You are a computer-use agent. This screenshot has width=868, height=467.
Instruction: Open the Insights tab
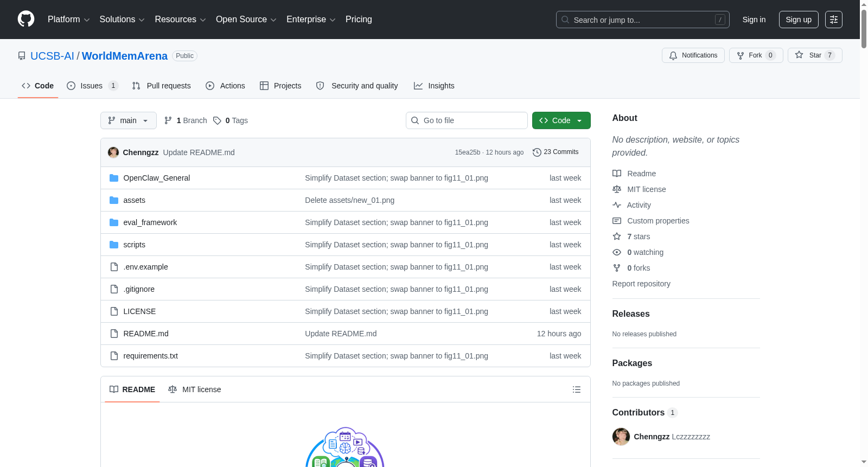tap(434, 86)
